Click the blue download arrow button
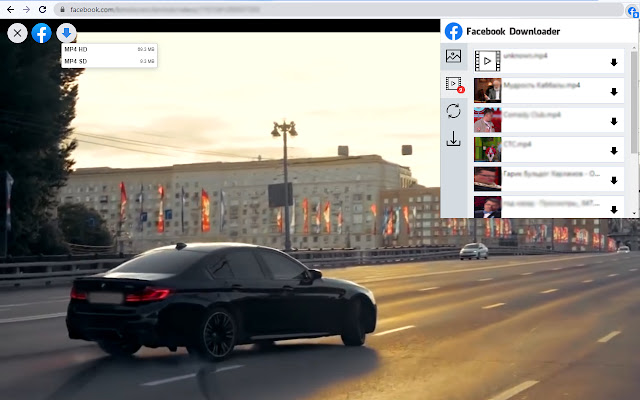This screenshot has height=400, width=640. [66, 33]
